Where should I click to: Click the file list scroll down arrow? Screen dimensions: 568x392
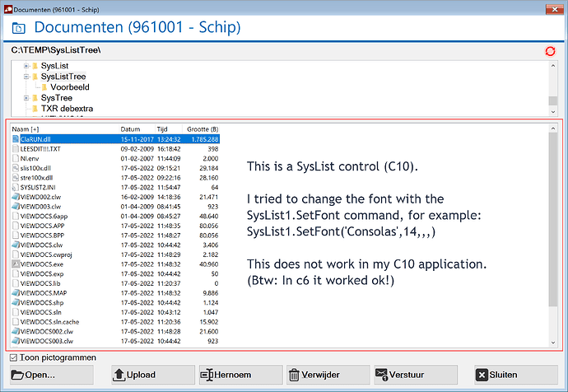[553, 343]
